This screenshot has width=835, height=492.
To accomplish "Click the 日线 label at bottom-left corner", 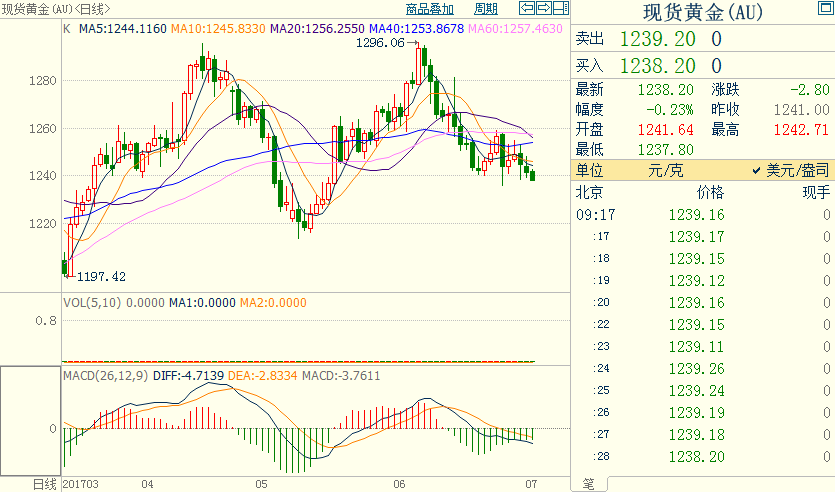I will 45,484.
